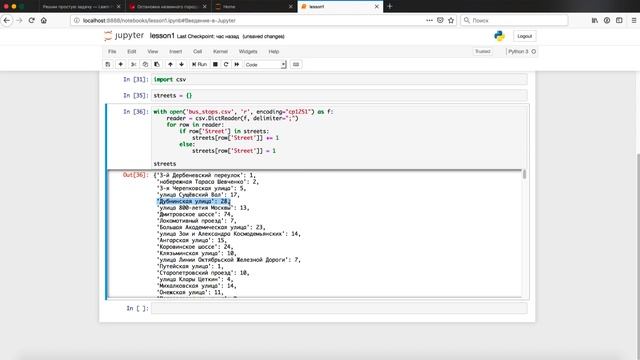The image size is (640, 360).
Task: Move selected cell down arrow
Action: (182, 64)
